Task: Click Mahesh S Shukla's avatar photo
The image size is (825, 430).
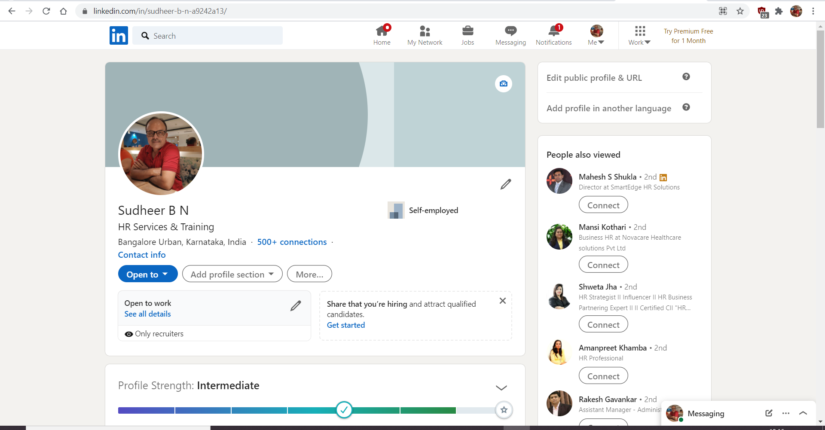Action: coord(559,181)
